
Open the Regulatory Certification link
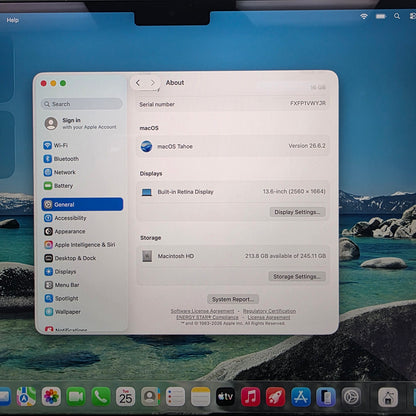(269, 311)
